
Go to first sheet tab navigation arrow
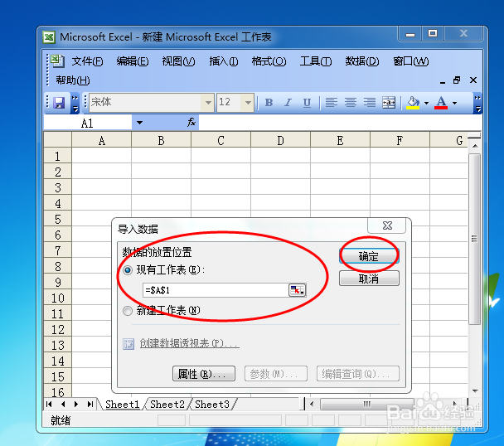tap(49, 405)
